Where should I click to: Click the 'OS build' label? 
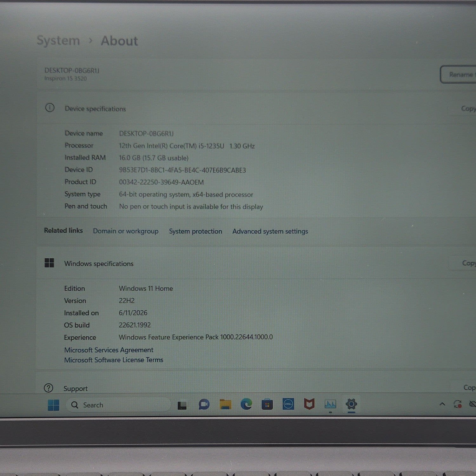coord(77,325)
